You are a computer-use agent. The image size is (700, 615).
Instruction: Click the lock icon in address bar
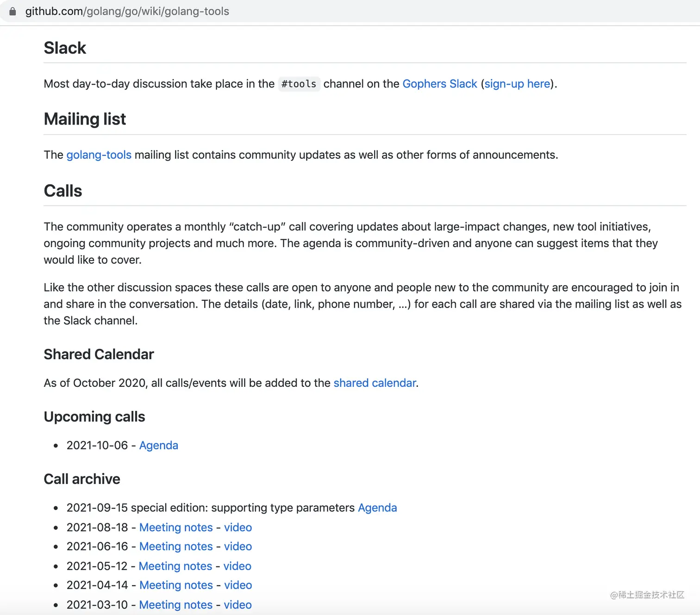(x=12, y=12)
